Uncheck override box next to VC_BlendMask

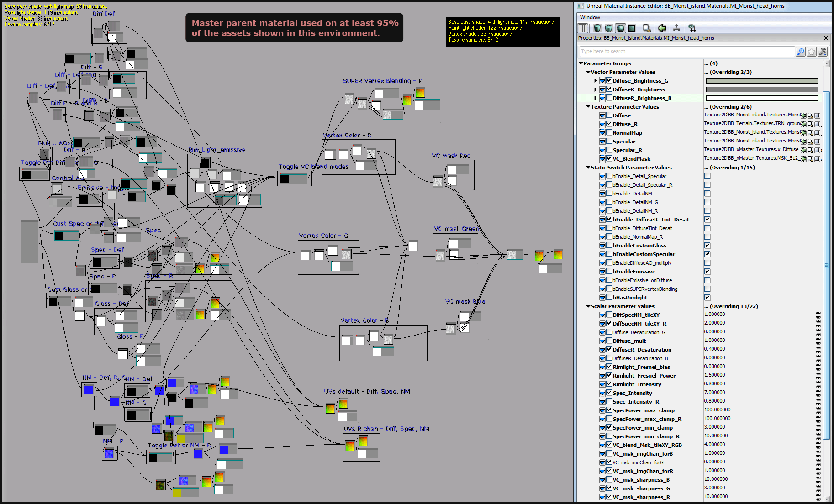tap(609, 158)
